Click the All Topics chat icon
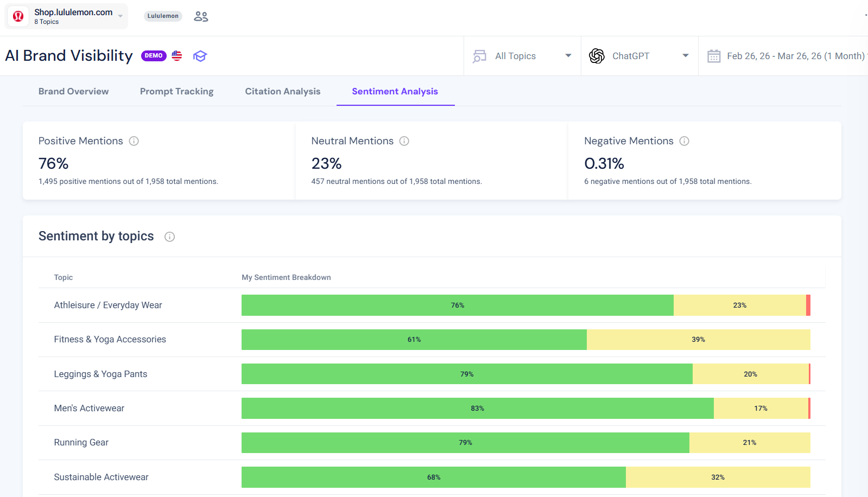 (x=479, y=56)
